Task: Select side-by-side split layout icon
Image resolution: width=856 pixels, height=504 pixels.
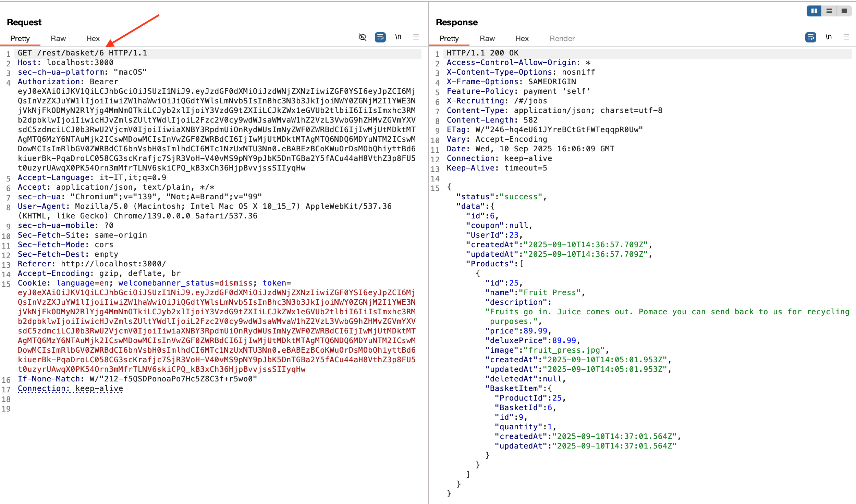Action: 814,11
